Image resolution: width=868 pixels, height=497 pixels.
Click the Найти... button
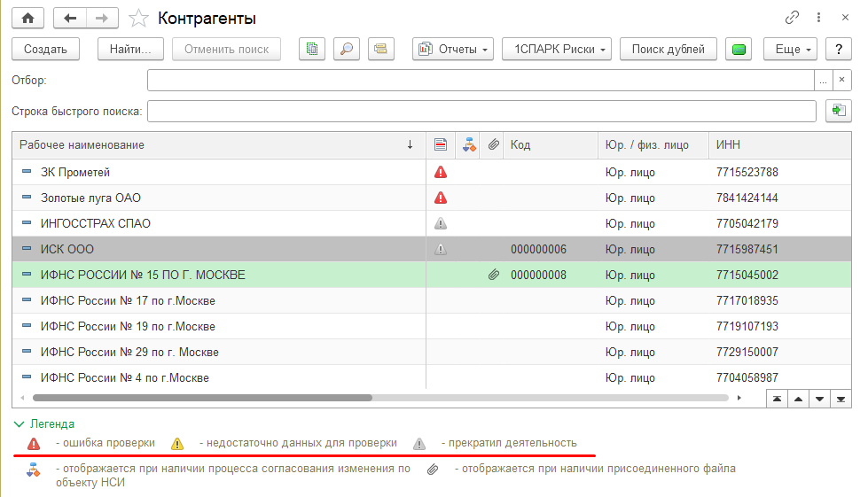coord(130,50)
